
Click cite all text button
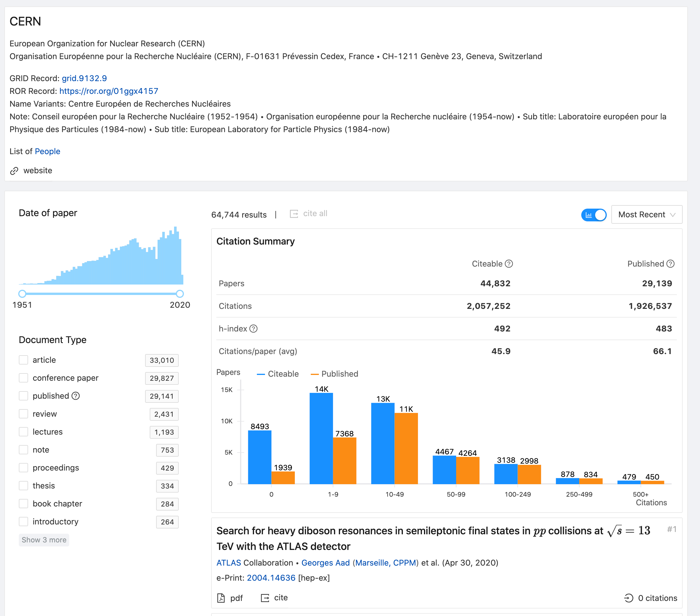click(315, 214)
